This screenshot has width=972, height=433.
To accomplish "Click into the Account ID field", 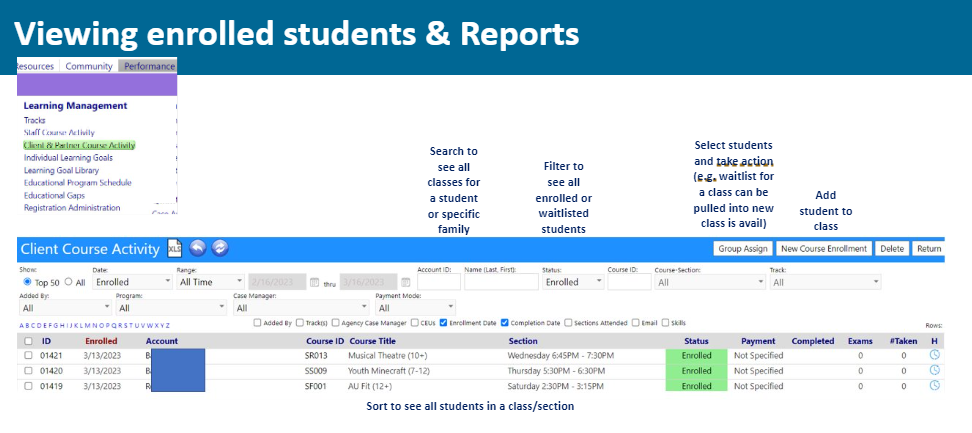I will click(439, 282).
